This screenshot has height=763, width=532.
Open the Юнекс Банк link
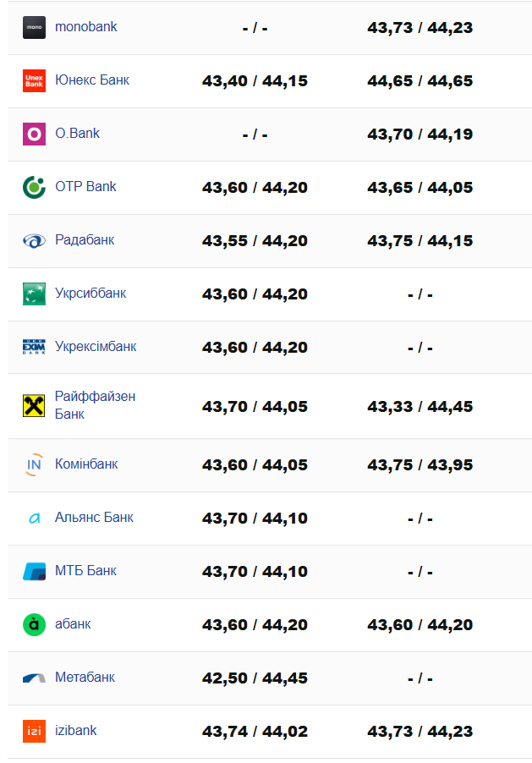click(91, 80)
